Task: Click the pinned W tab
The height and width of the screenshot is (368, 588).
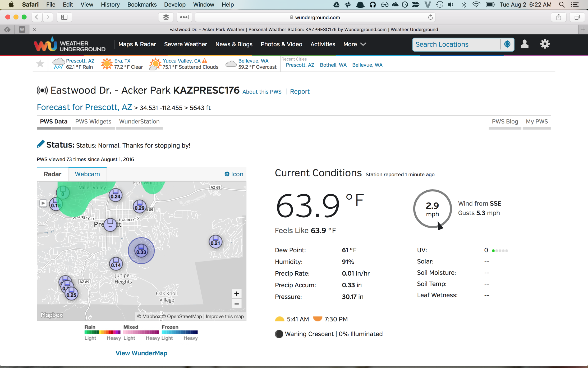Action: [x=22, y=29]
